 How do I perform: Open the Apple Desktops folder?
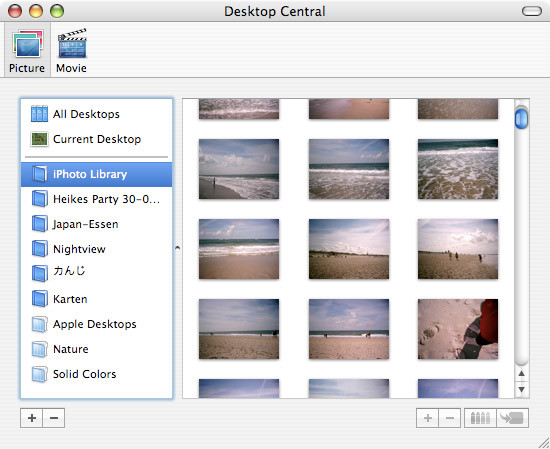96,324
